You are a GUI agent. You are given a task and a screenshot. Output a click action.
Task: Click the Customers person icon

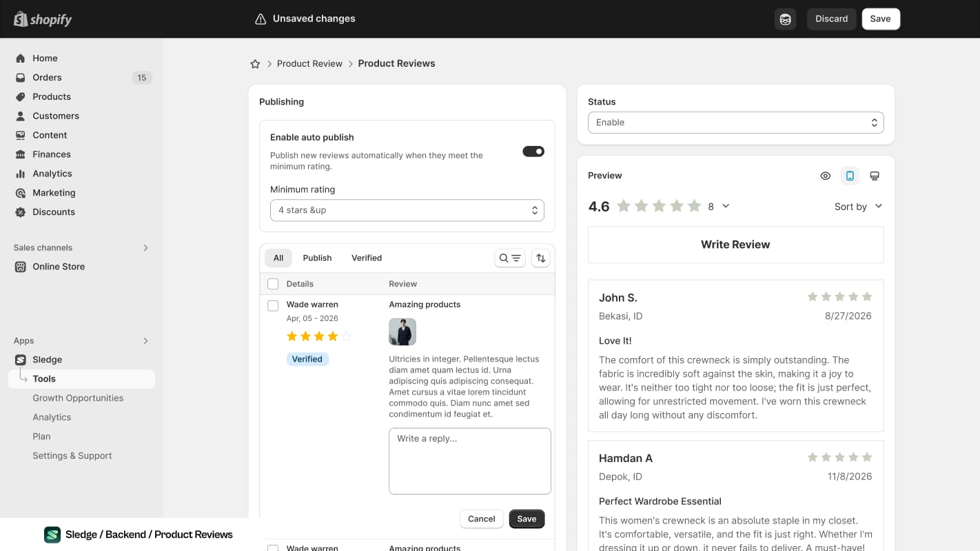21,116
